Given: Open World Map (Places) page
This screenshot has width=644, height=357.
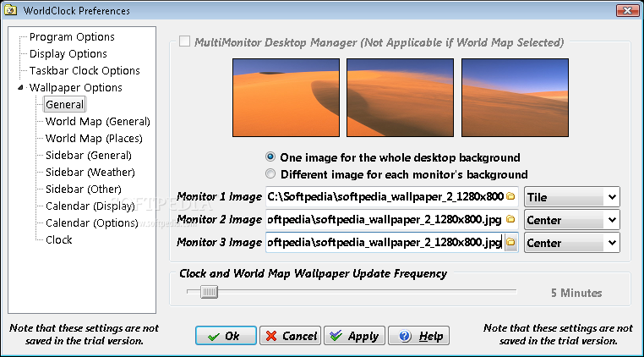Looking at the screenshot, I should click(x=94, y=138).
